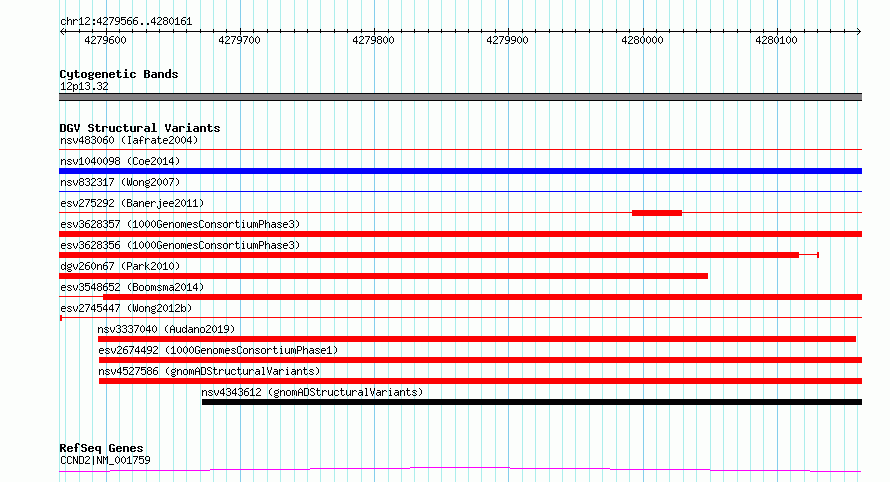Open esv3628357 (1000GenomesConsortiumPhase3) label

180,224
